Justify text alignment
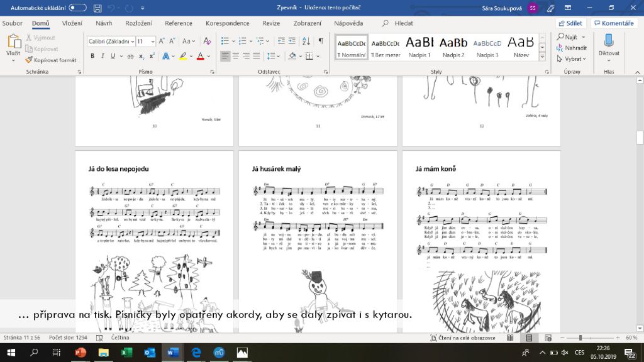The width and height of the screenshot is (644, 362). [x=257, y=56]
